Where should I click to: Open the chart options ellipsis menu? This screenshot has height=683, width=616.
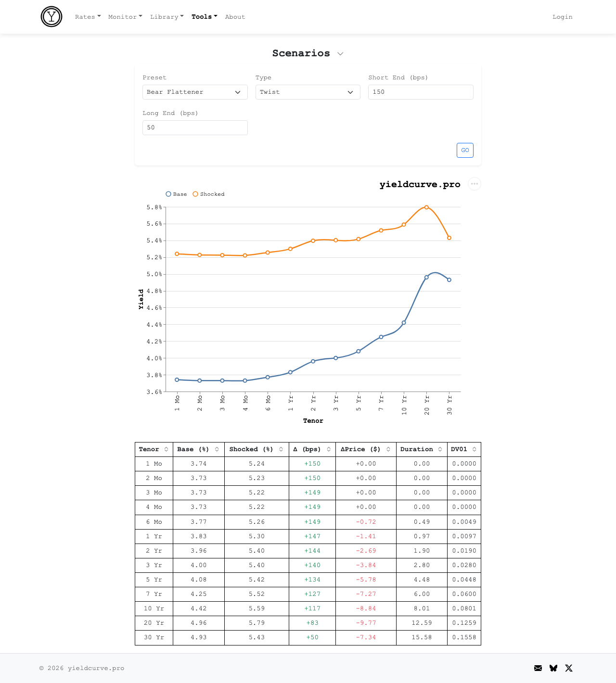(x=475, y=184)
